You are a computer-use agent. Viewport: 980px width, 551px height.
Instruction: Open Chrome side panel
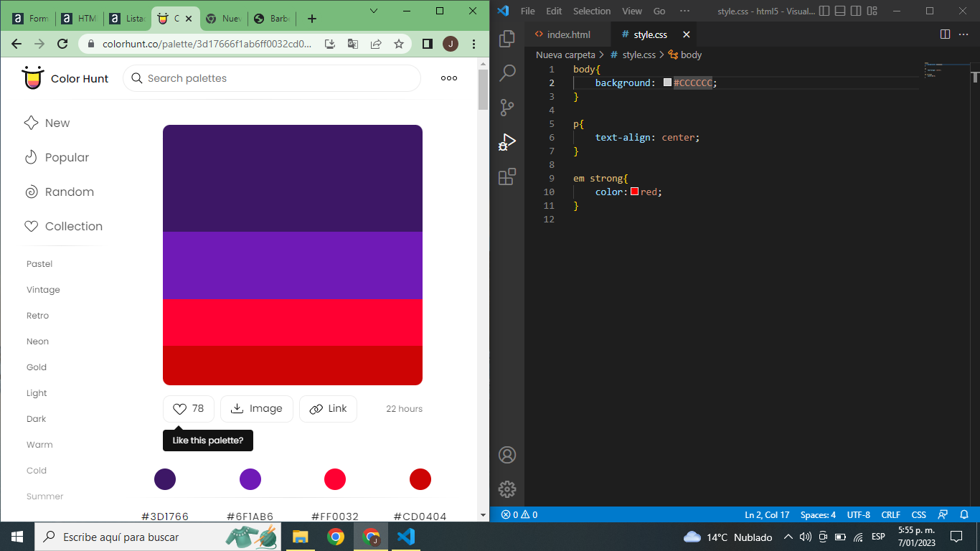pyautogui.click(x=428, y=44)
